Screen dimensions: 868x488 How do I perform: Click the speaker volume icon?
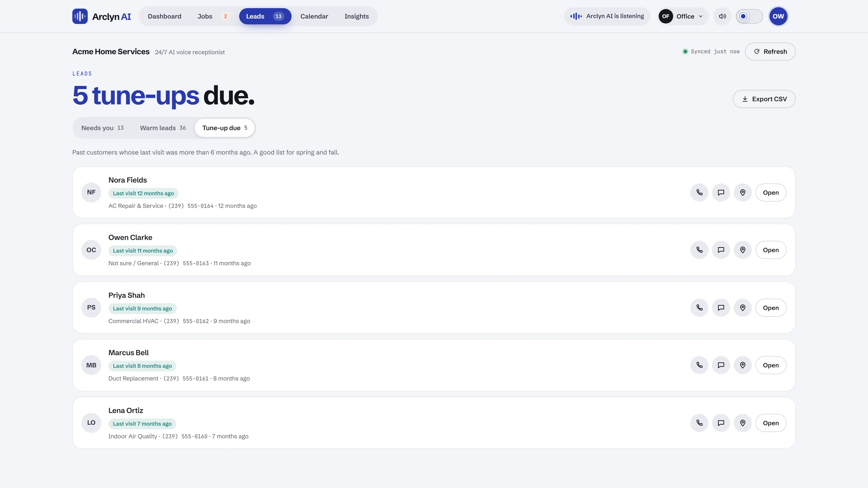pos(722,16)
